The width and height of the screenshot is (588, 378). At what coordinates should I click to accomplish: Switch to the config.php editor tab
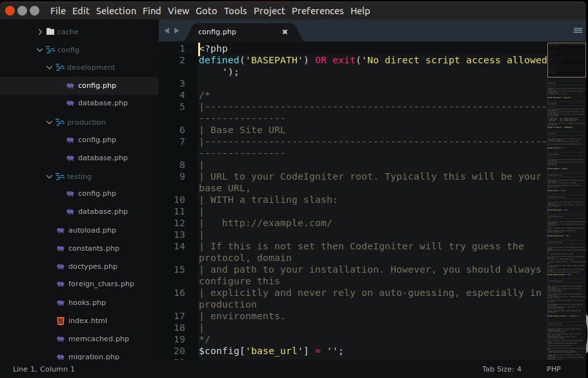click(x=218, y=31)
